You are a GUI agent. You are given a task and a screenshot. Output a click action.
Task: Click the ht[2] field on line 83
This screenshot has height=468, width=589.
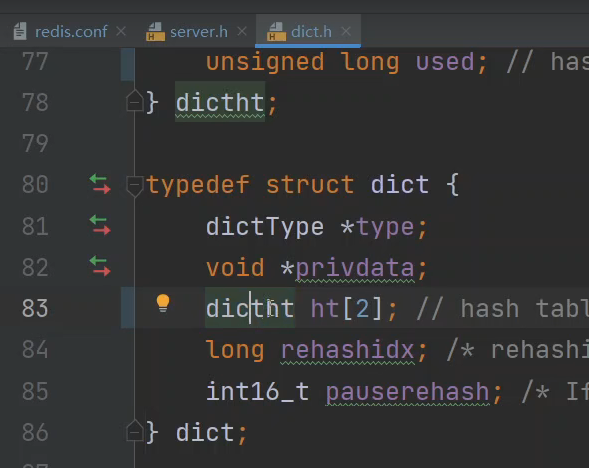click(x=347, y=309)
